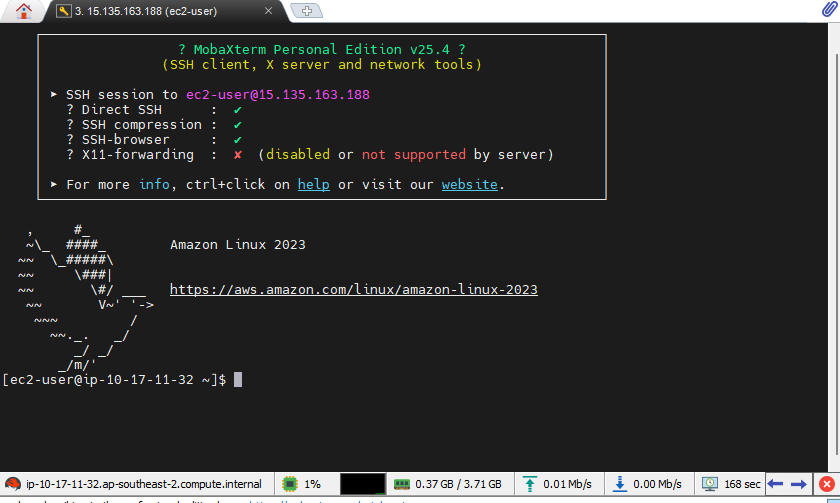The width and height of the screenshot is (840, 503).
Task: Click the MobaXterm Personal Edition v25.4 heading
Action: pos(321,50)
